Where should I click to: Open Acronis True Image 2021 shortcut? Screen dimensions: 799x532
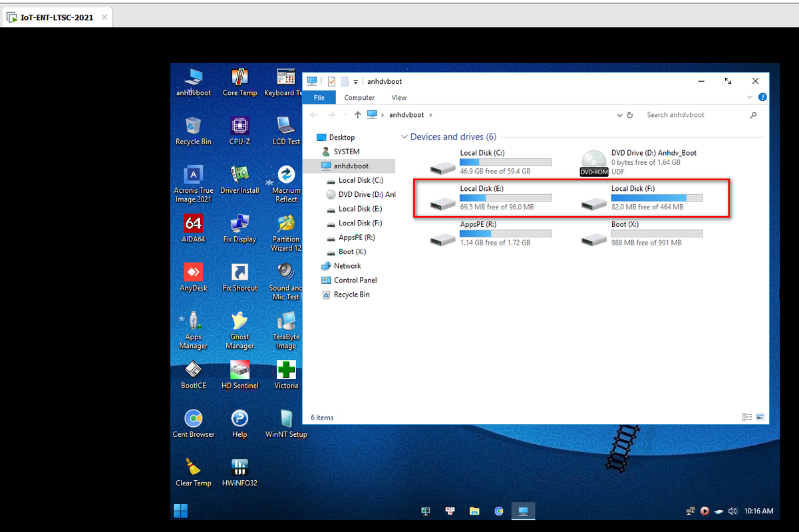(x=194, y=184)
